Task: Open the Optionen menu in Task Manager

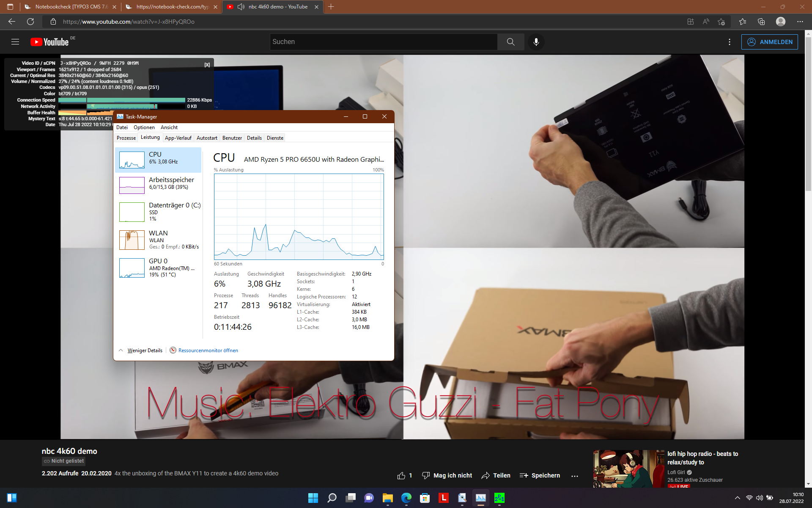Action: tap(144, 127)
